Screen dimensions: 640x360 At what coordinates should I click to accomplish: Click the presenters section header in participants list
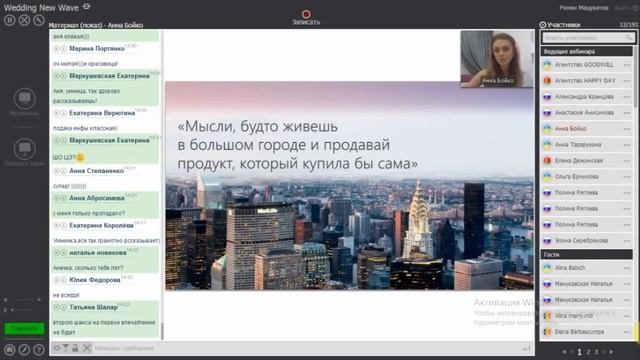coord(587,51)
